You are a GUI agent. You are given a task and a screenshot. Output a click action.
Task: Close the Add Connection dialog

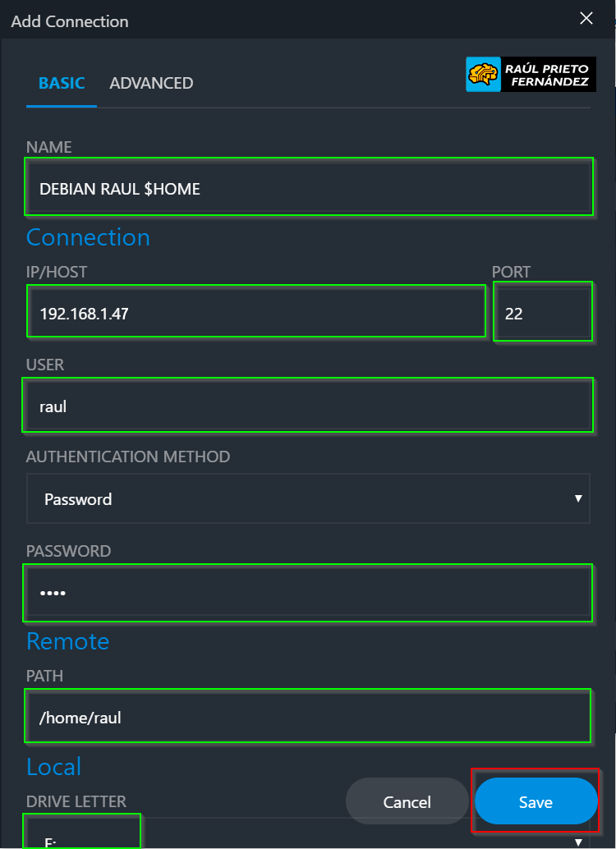586,19
